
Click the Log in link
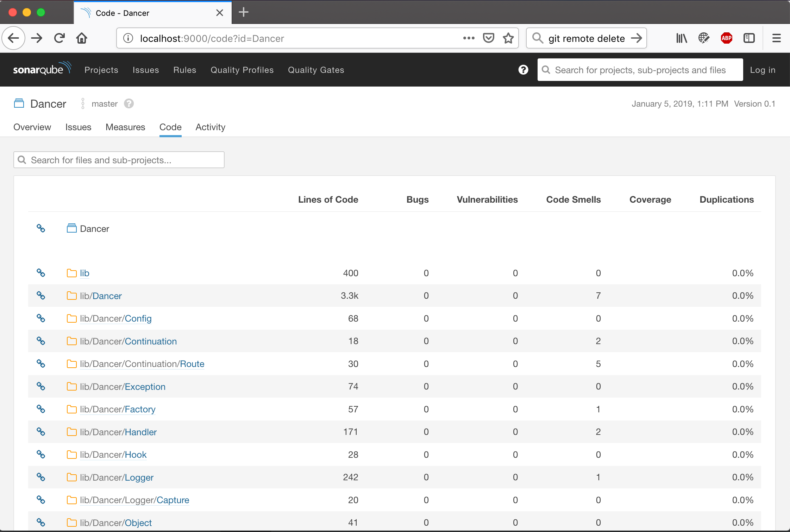point(763,70)
